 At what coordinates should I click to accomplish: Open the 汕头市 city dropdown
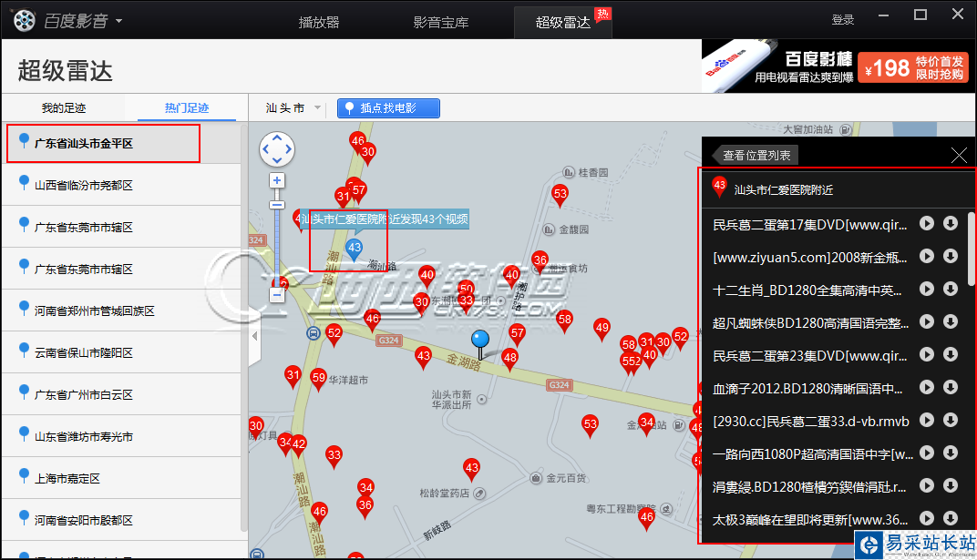pos(293,108)
